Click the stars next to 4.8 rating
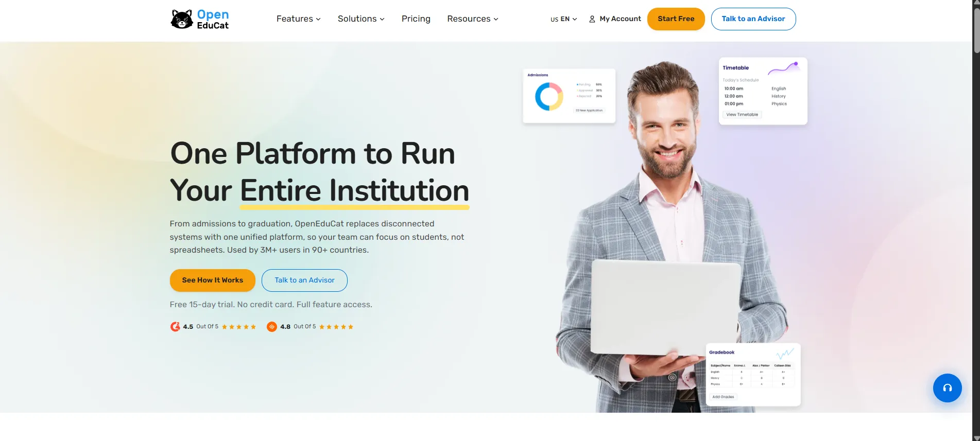This screenshot has height=441, width=980. 336,327
